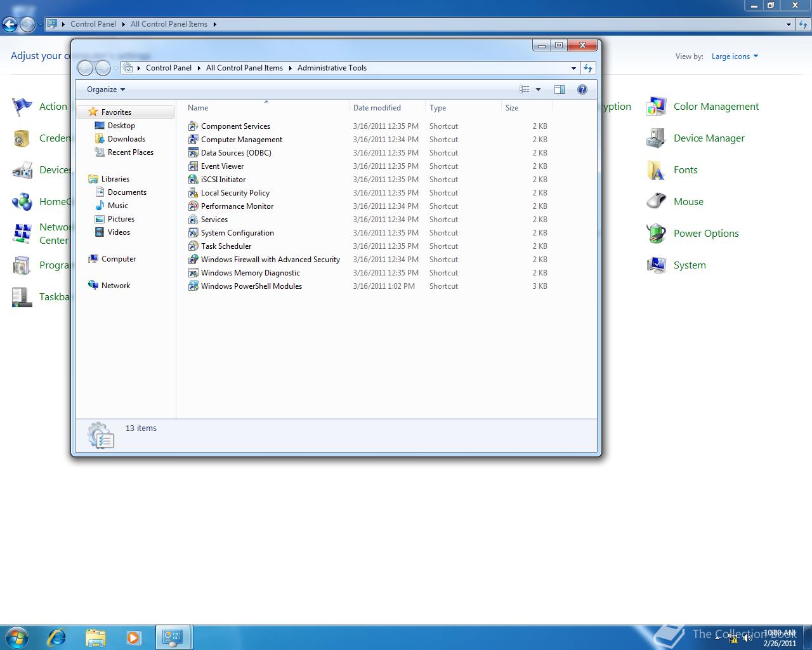Select Task Scheduler icon
Viewport: 812px width, 650px height.
[193, 246]
